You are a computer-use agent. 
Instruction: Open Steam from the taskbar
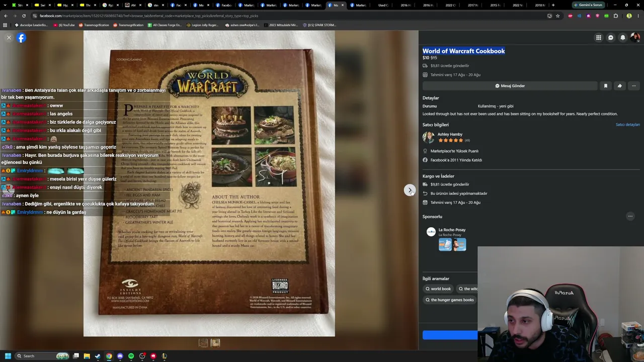(x=98, y=356)
